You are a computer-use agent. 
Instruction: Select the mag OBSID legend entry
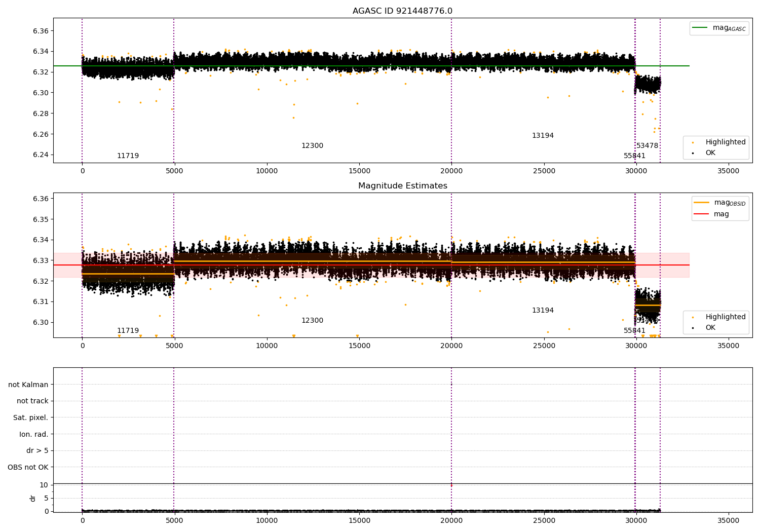pos(719,203)
